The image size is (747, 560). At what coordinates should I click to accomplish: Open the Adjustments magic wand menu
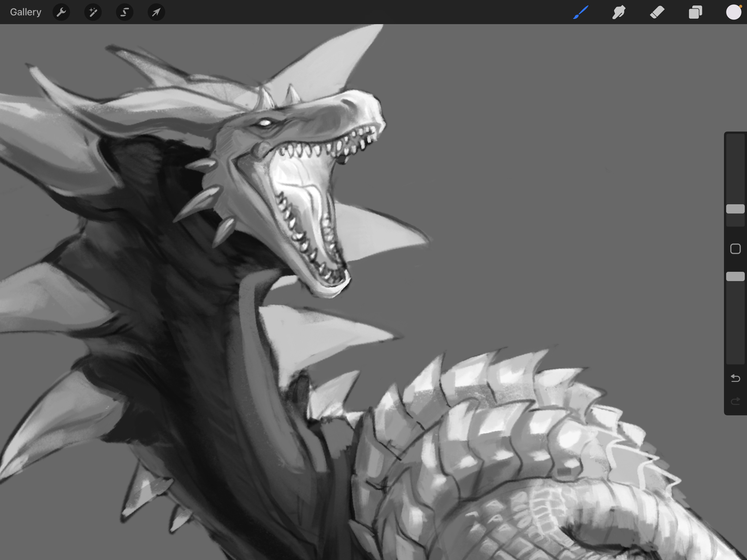pyautogui.click(x=93, y=12)
